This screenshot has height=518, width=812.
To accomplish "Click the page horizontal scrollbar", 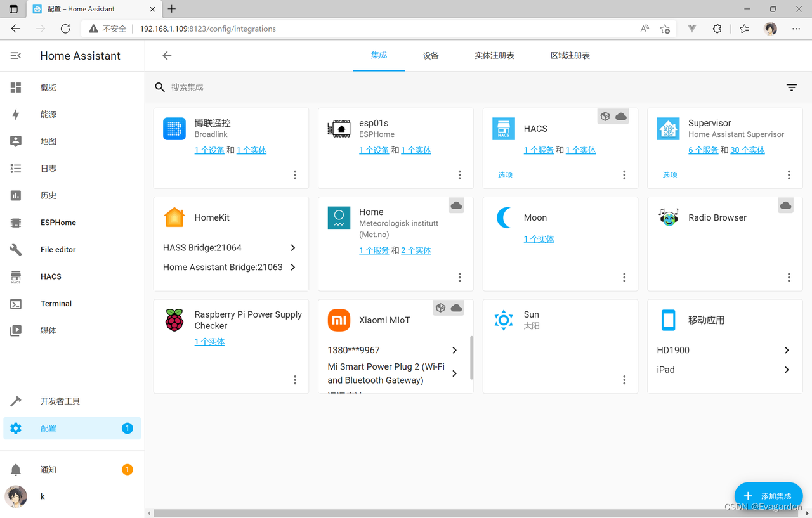I will coord(476,514).
